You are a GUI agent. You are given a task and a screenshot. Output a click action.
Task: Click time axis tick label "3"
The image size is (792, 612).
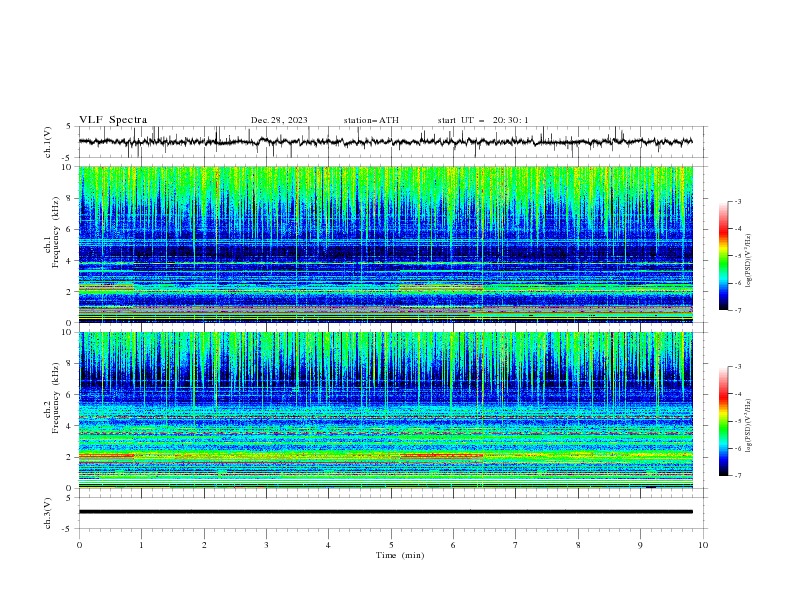click(x=266, y=545)
